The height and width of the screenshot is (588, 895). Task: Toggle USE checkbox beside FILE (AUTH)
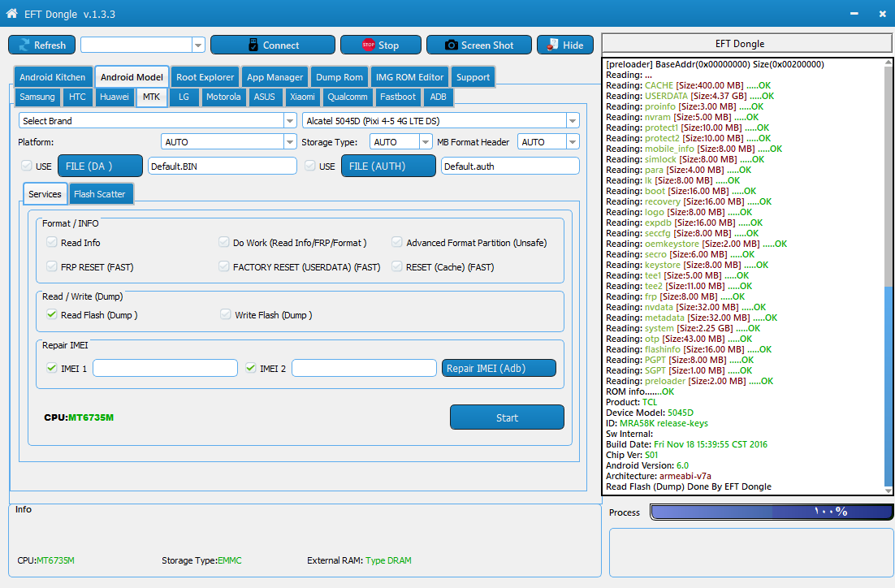tap(310, 166)
